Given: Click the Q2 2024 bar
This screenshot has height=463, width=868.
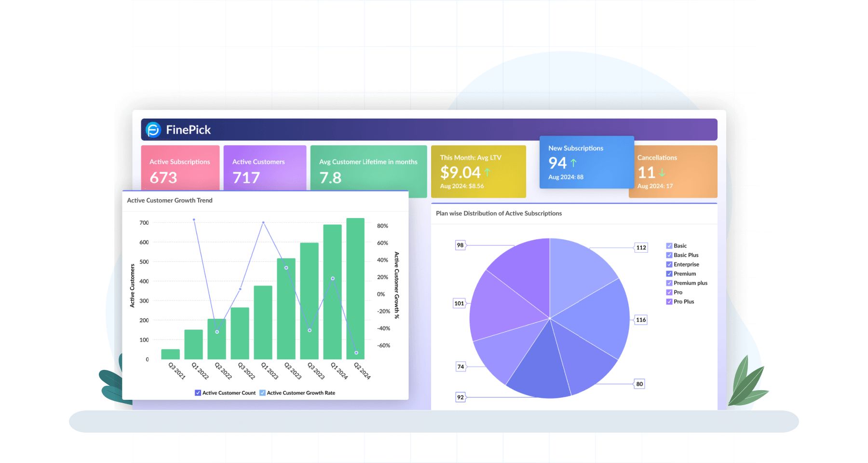Looking at the screenshot, I should (355, 289).
